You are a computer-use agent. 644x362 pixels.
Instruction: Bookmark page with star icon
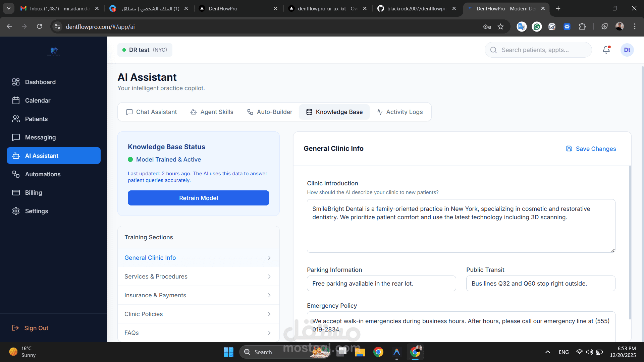coord(500,27)
